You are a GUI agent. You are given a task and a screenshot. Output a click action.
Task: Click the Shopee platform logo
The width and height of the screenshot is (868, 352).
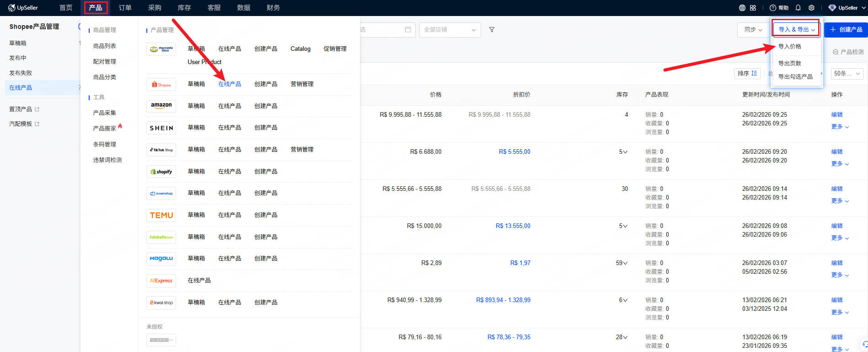pyautogui.click(x=161, y=85)
